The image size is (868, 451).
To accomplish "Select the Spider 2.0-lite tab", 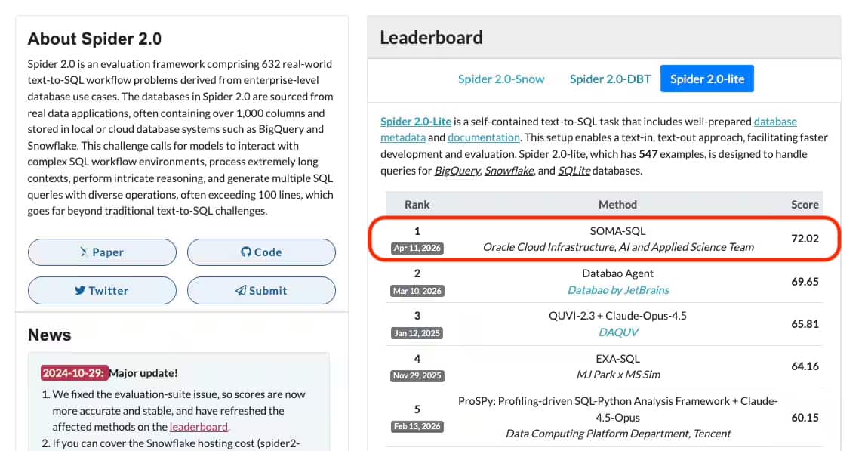I will [706, 78].
